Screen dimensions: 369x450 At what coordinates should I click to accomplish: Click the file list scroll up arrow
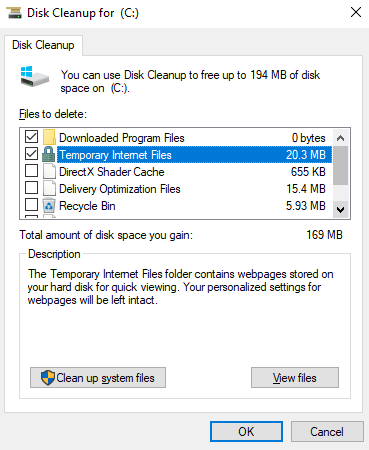pos(340,138)
